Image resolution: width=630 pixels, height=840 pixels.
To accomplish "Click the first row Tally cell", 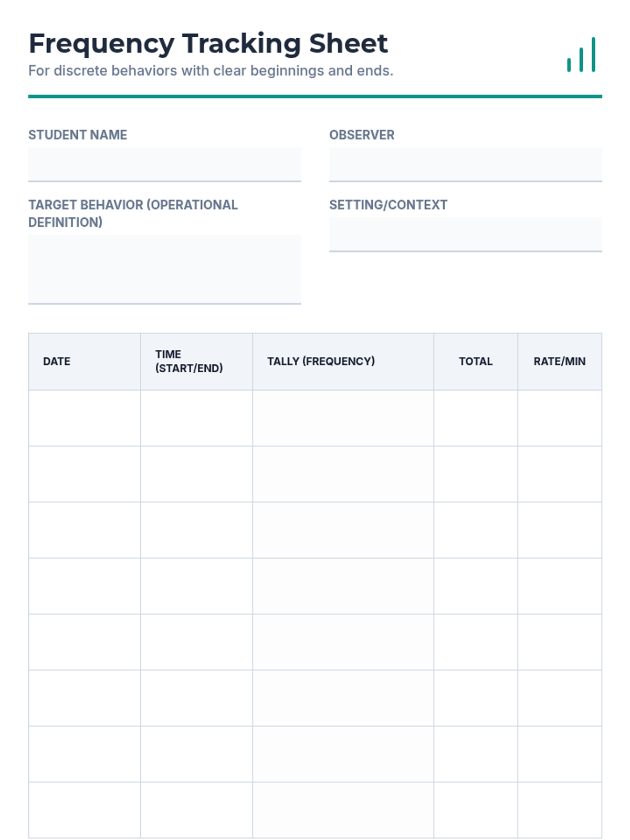I will (343, 418).
